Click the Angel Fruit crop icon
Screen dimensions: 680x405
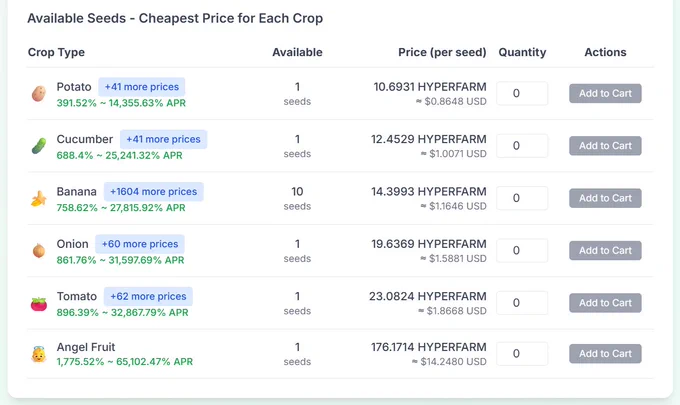tap(39, 354)
